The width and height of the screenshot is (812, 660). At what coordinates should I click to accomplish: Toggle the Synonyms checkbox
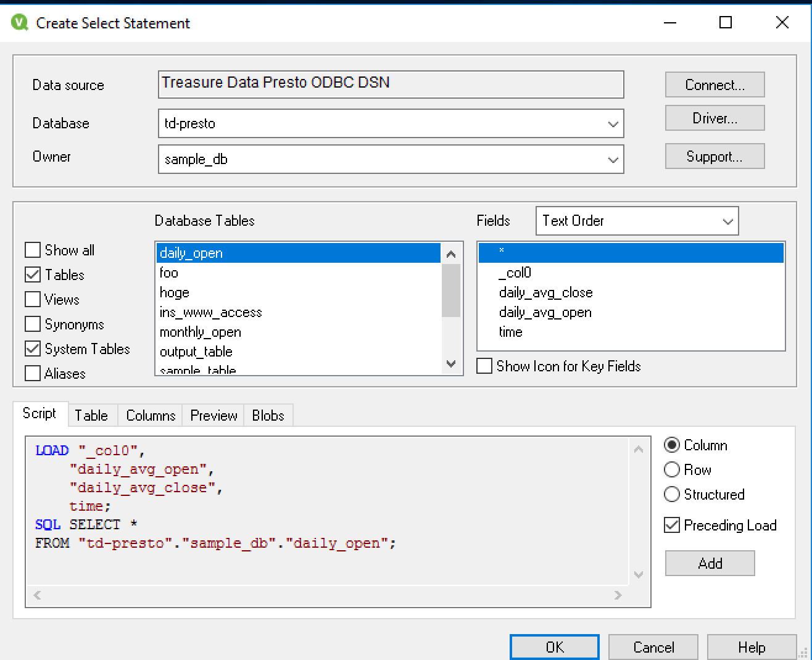point(33,324)
